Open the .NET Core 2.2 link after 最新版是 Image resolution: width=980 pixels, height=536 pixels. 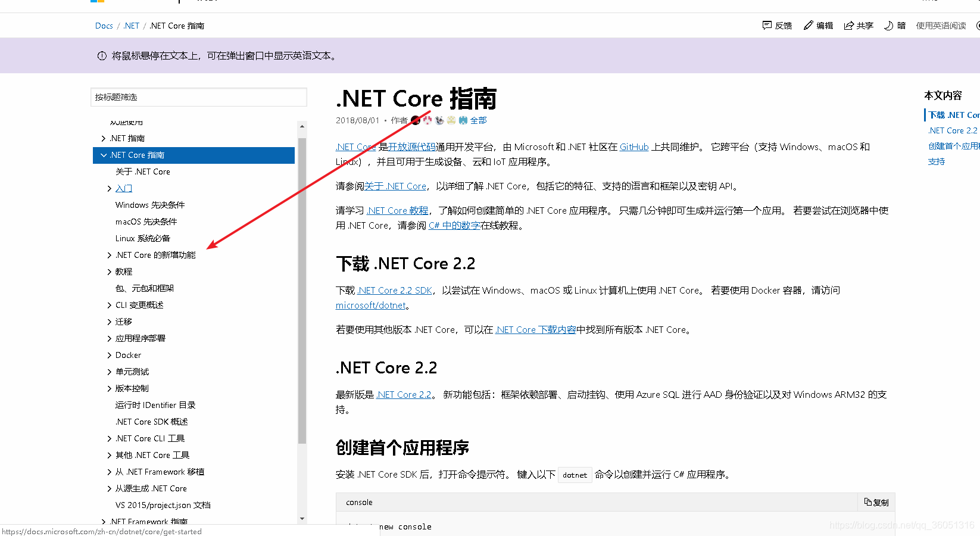(404, 394)
